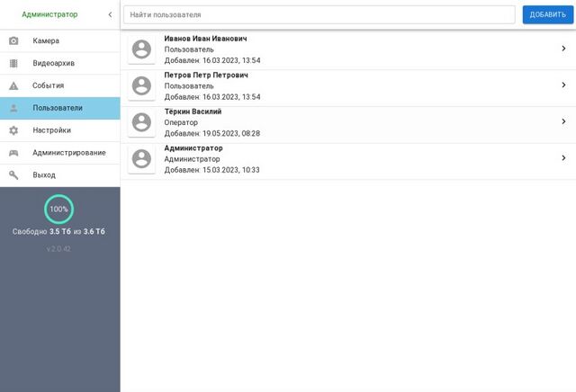Screen dimensions: 576x392
Task: Collapse the sidebar with the chevron
Action: tap(110, 14)
